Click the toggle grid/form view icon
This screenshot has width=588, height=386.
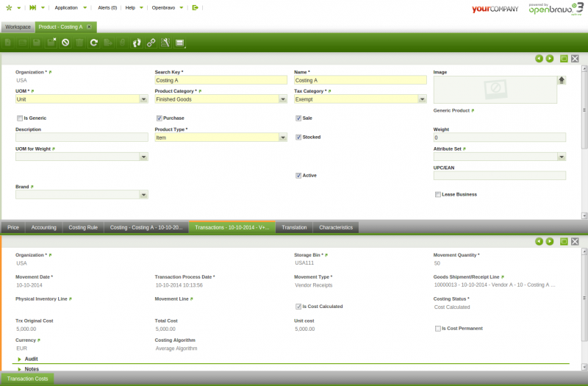[180, 43]
